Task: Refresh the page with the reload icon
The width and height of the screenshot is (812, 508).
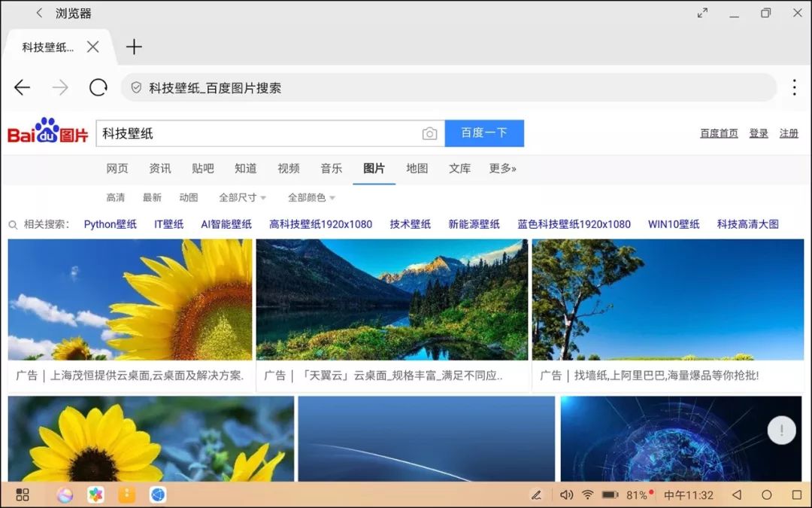Action: coord(98,87)
